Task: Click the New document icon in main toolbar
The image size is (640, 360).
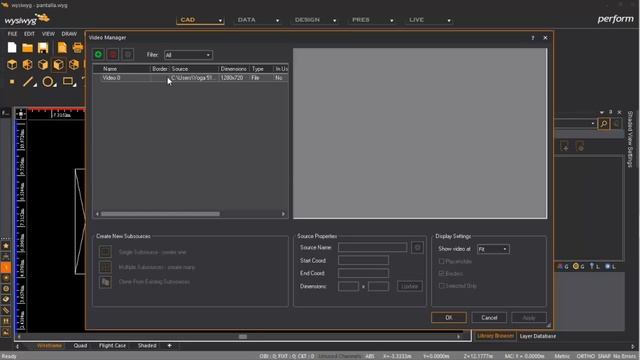Action: tap(12, 48)
